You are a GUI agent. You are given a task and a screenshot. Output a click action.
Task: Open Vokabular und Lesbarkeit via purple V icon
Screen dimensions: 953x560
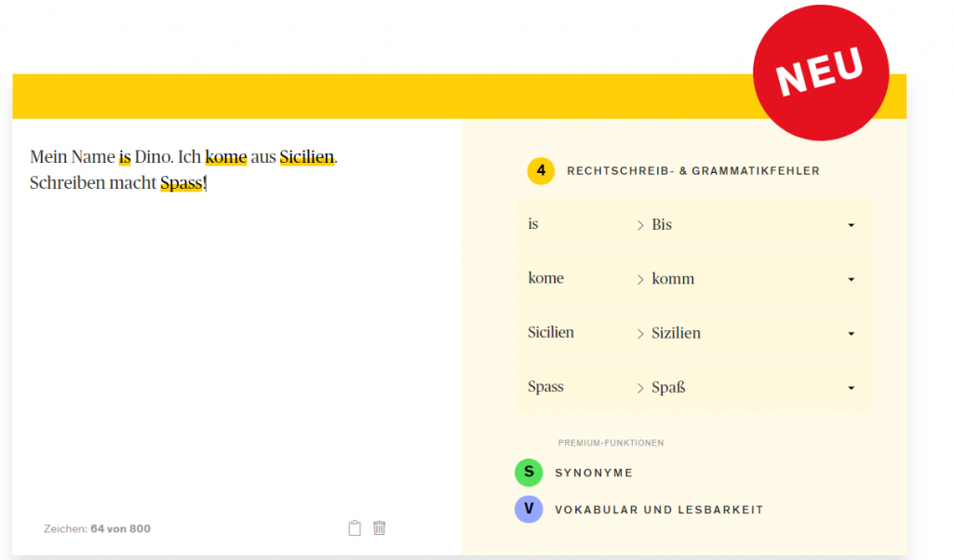tap(529, 509)
